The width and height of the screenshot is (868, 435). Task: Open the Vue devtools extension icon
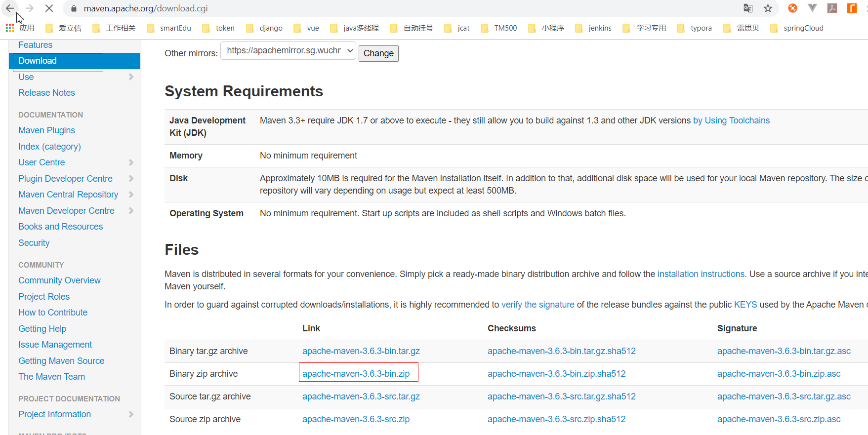pos(812,8)
